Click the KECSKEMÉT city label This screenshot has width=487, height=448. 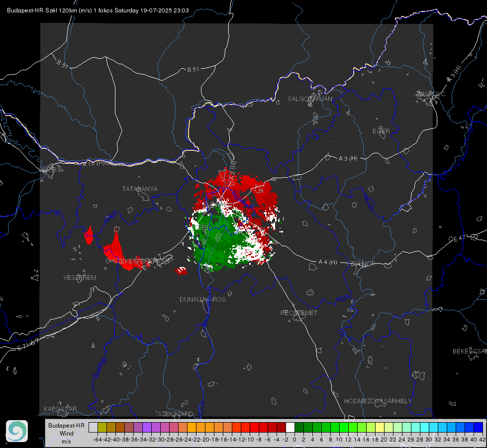pos(299,313)
